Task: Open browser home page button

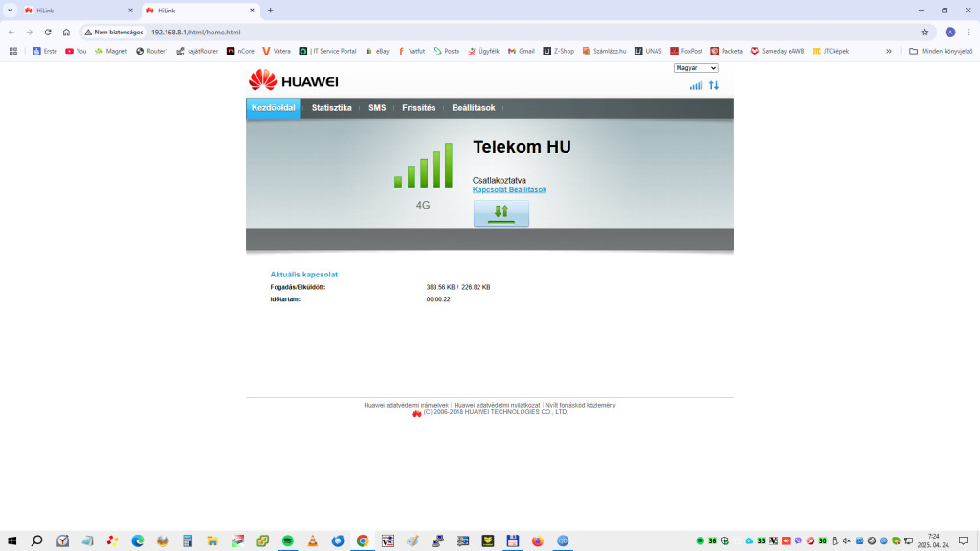Action: (x=66, y=32)
